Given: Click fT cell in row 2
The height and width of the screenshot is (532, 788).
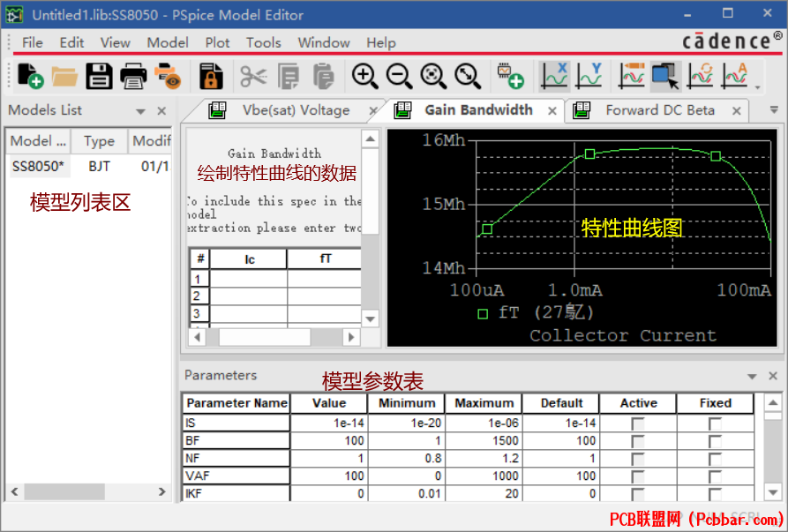Looking at the screenshot, I should pos(325,296).
